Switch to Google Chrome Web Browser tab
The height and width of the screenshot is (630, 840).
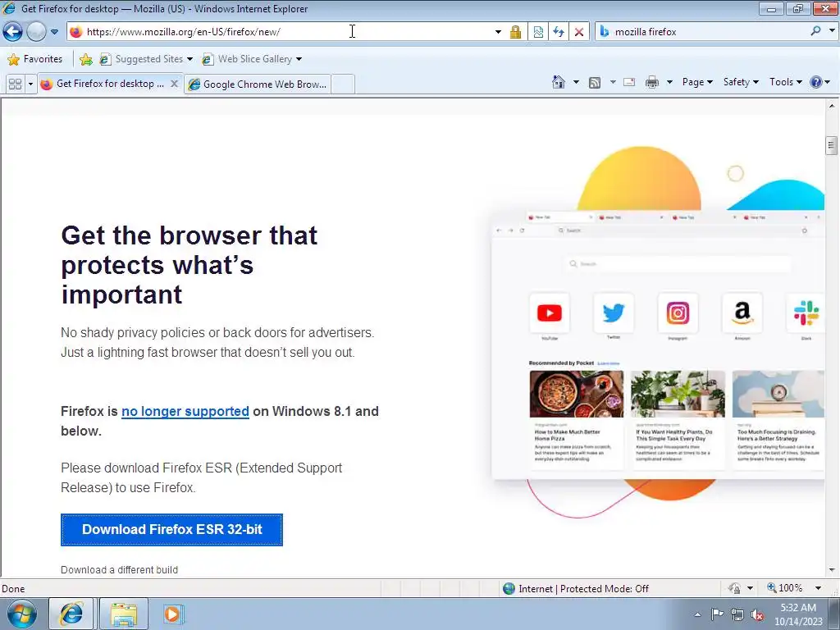[x=258, y=84]
